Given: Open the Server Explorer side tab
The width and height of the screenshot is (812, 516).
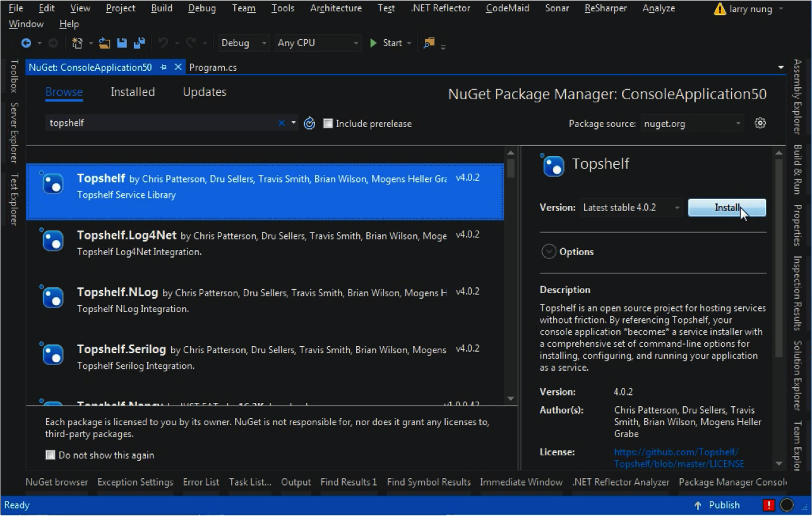Looking at the screenshot, I should tap(14, 133).
